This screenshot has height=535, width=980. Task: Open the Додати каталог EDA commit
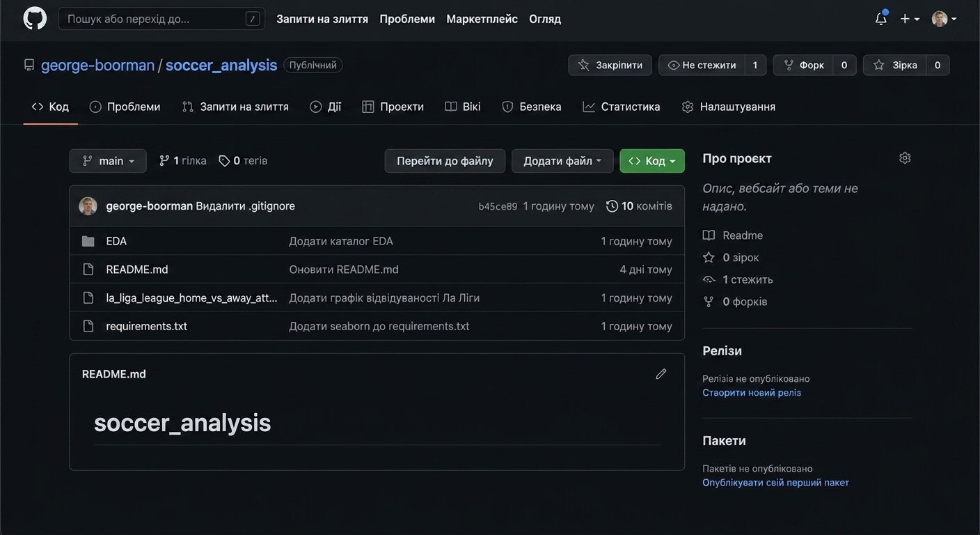pos(341,241)
